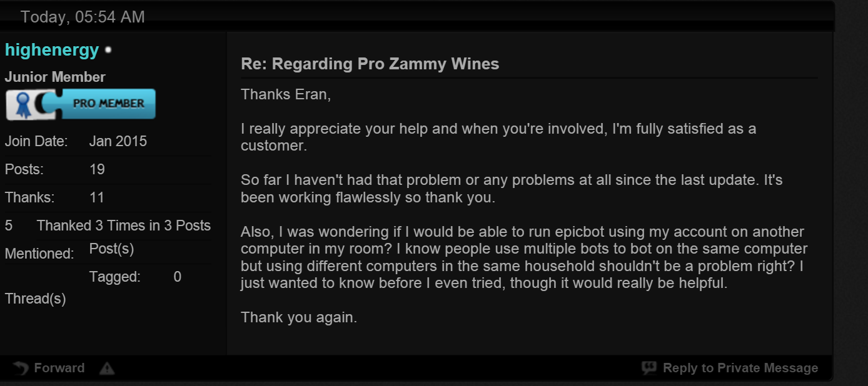Click the Thanks count of 11
The image size is (868, 386).
(96, 197)
